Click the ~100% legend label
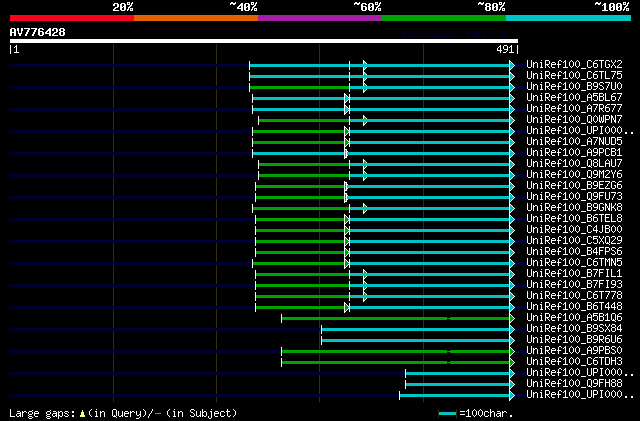640x421 pixels. point(612,7)
